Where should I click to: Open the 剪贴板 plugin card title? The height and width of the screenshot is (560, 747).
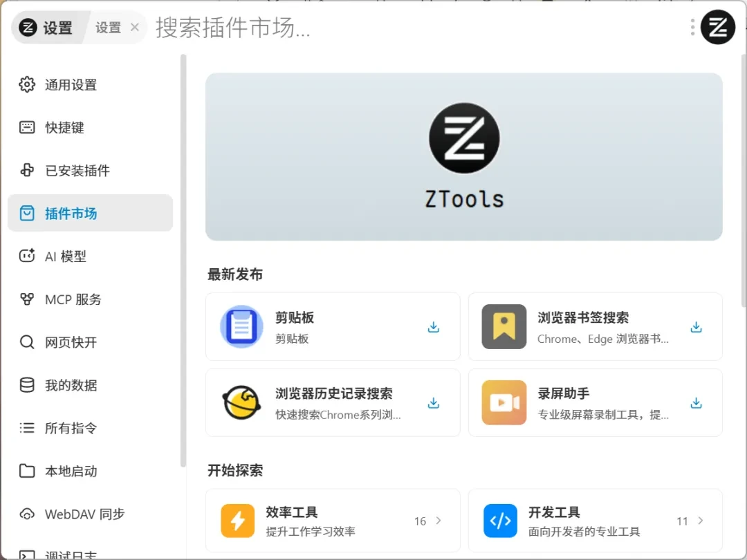click(x=295, y=317)
